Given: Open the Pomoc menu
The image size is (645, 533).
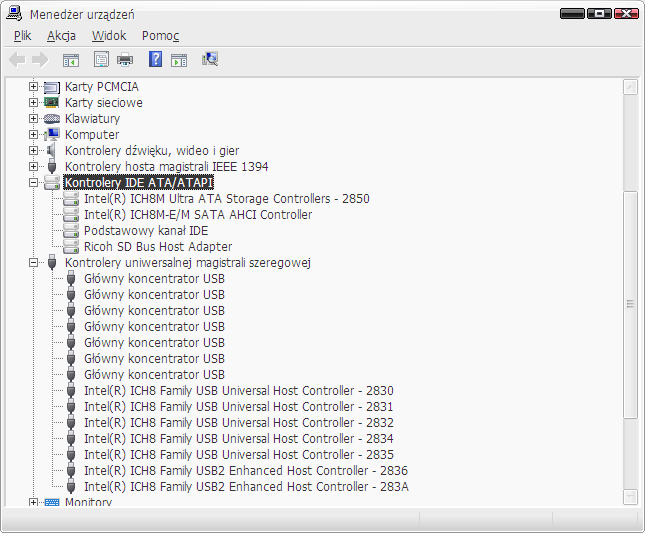Looking at the screenshot, I should coord(160,36).
